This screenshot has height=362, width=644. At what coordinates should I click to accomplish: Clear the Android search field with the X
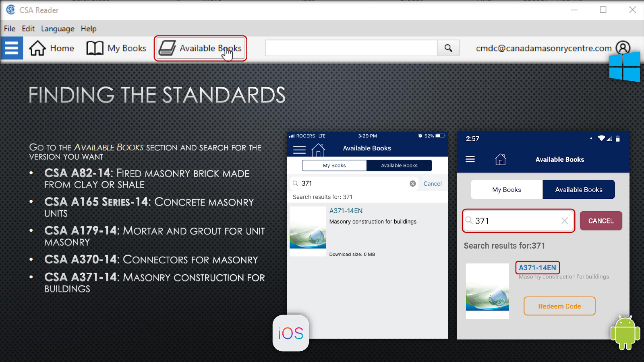coord(565,221)
